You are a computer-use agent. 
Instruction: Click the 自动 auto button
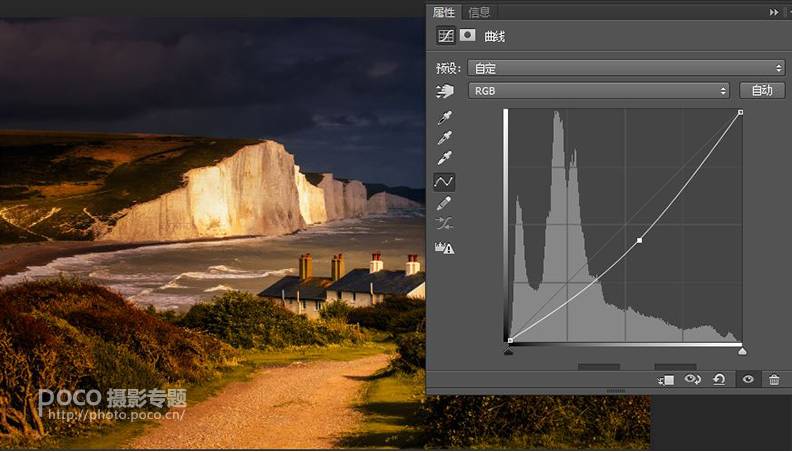762,90
